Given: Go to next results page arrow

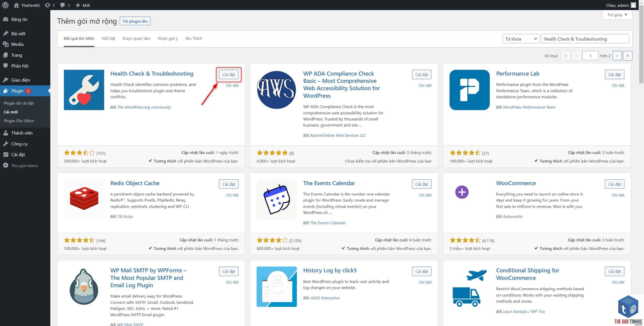Looking at the screenshot, I should [x=617, y=56].
